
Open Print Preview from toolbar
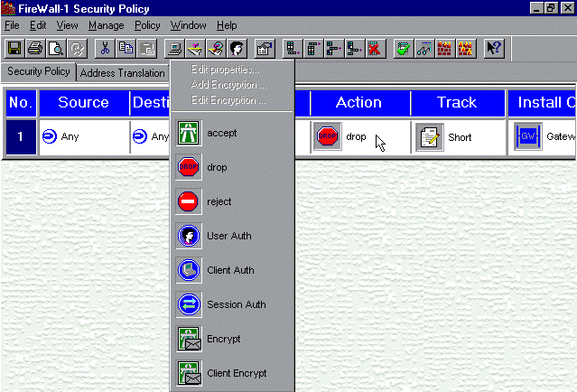(x=56, y=48)
